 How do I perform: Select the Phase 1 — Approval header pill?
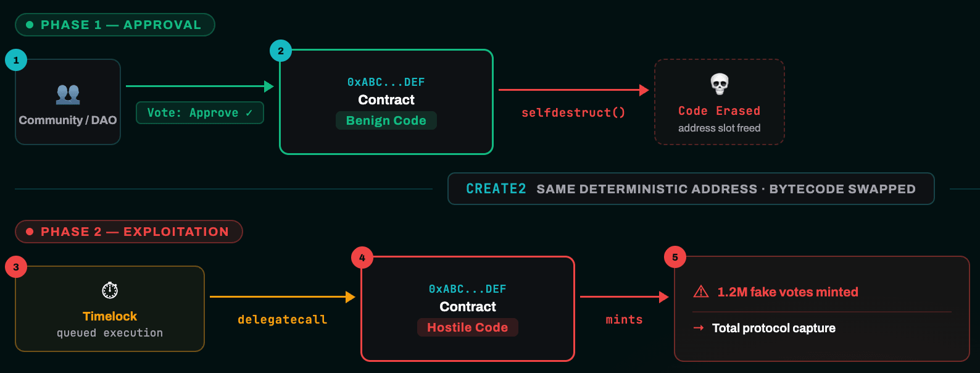(115, 25)
